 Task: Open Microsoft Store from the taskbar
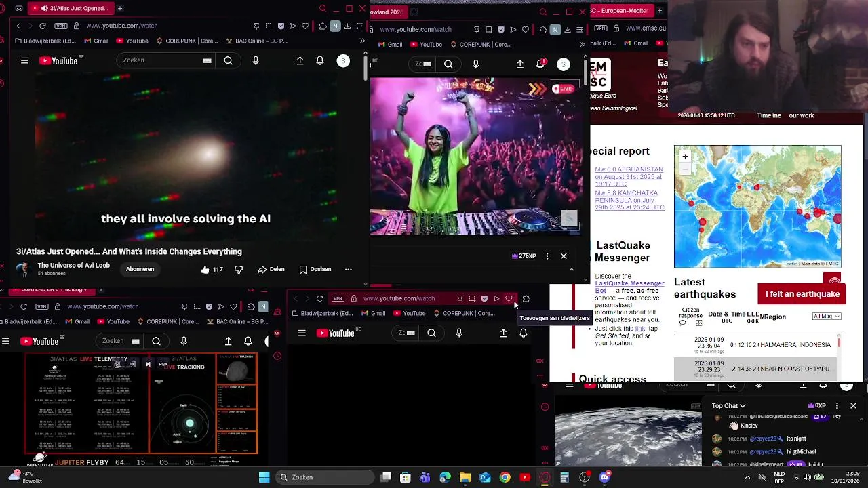406,477
